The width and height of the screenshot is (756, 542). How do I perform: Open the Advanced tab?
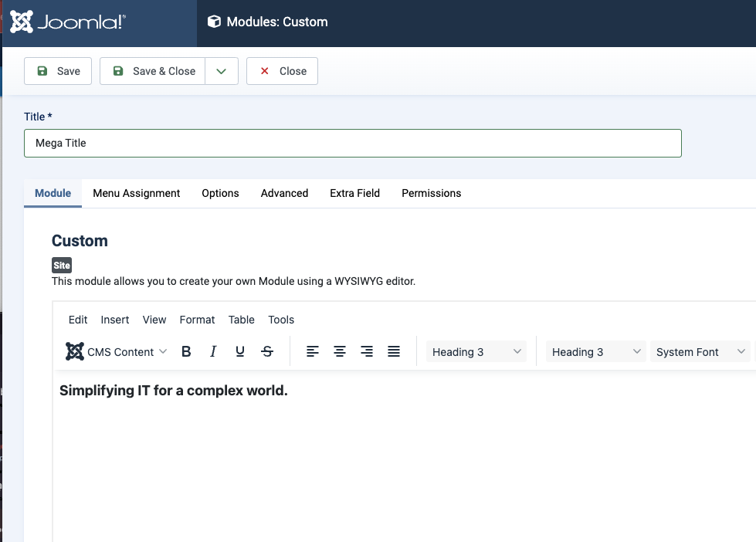click(x=284, y=193)
